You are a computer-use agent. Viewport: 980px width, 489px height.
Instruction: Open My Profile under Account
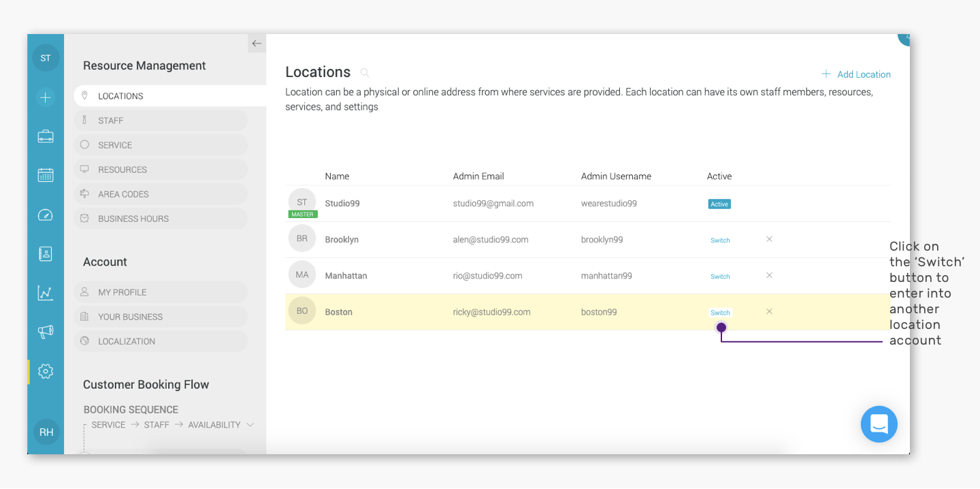tap(161, 292)
